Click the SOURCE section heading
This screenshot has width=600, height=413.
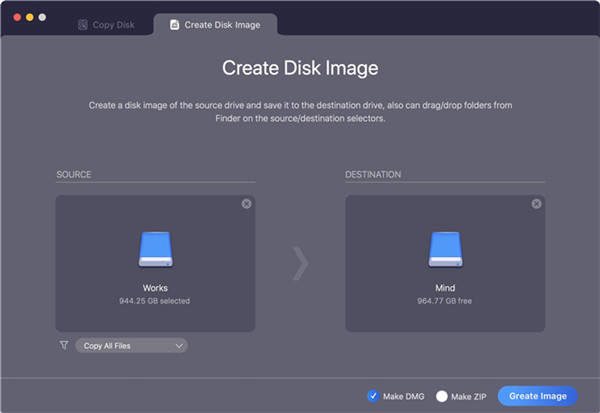pos(74,174)
